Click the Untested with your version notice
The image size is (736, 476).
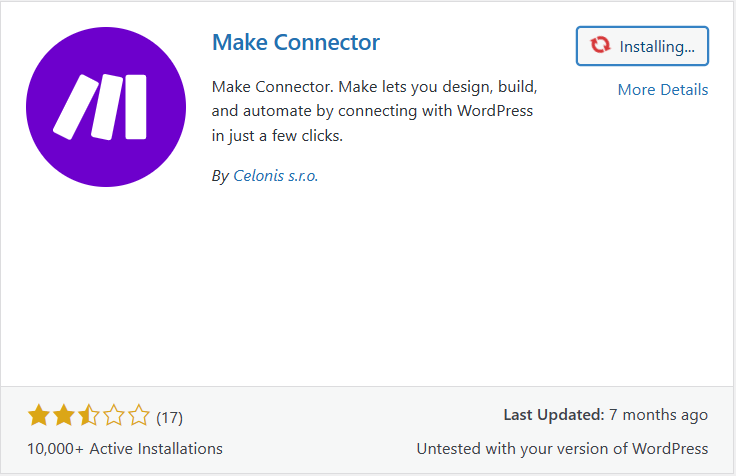[562, 449]
